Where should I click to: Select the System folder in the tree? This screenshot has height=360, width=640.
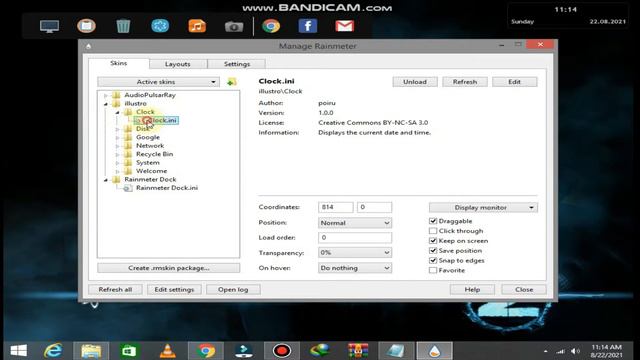pos(148,162)
